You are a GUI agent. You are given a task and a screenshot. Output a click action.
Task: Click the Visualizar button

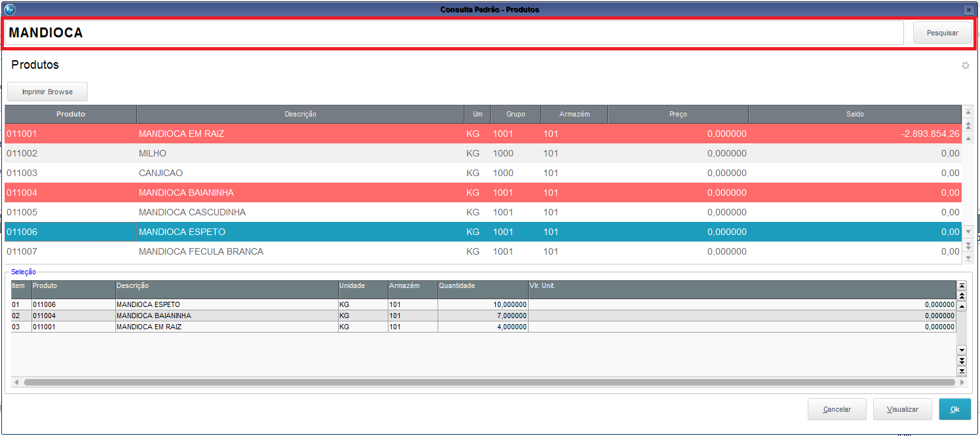902,409
